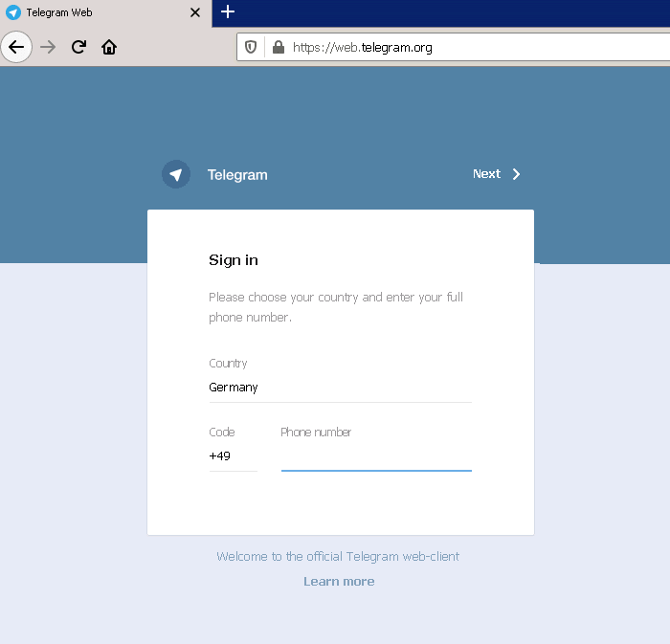Go back using the browser back arrow
This screenshot has width=670, height=644.
(16, 47)
